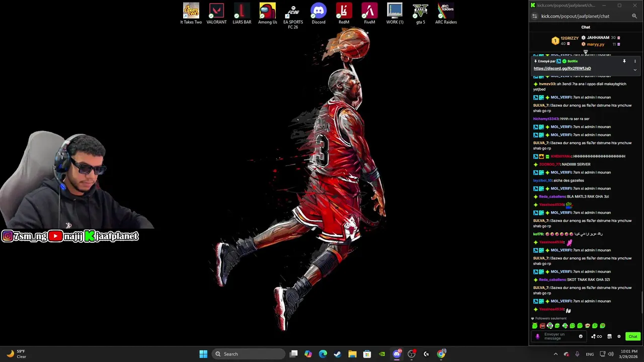This screenshot has width=644, height=362.
Task: Open the clock showing 10:01 PM
Action: coord(628,354)
